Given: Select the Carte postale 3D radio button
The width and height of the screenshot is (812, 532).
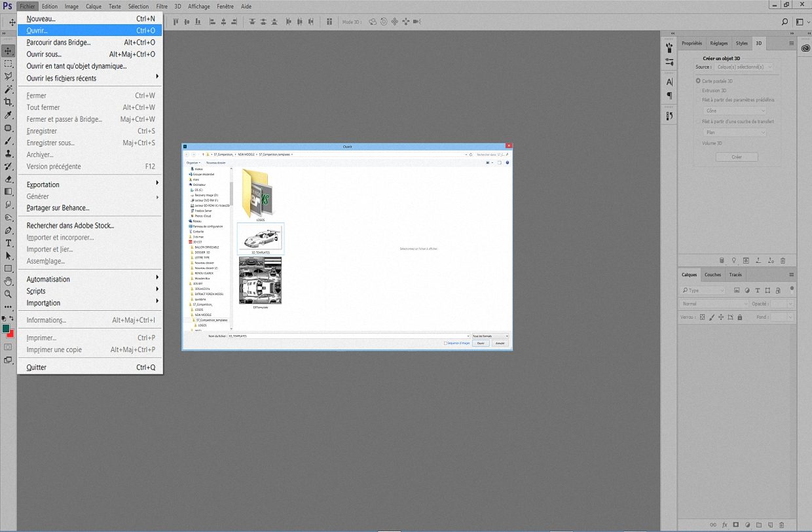Looking at the screenshot, I should 698,81.
